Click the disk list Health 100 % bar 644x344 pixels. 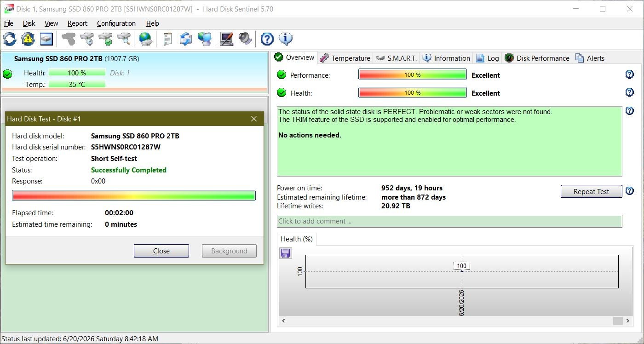pyautogui.click(x=77, y=73)
